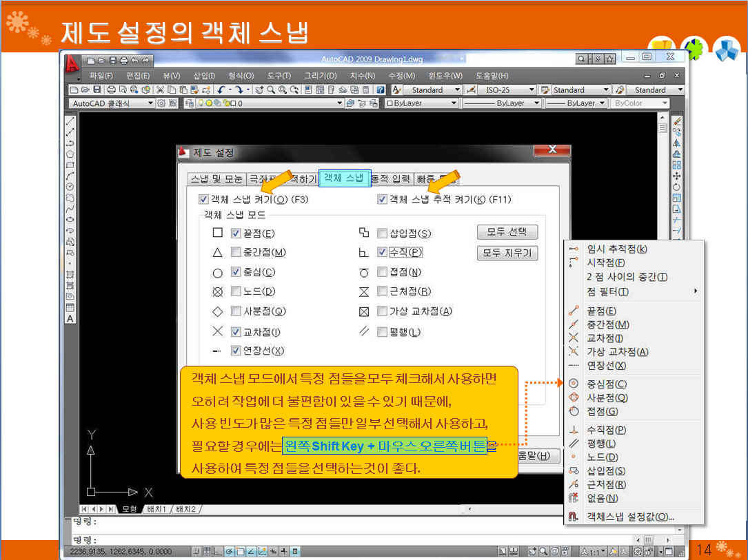This screenshot has width=748, height=560.
Task: Select the Polygon draw tool
Action: [70, 154]
